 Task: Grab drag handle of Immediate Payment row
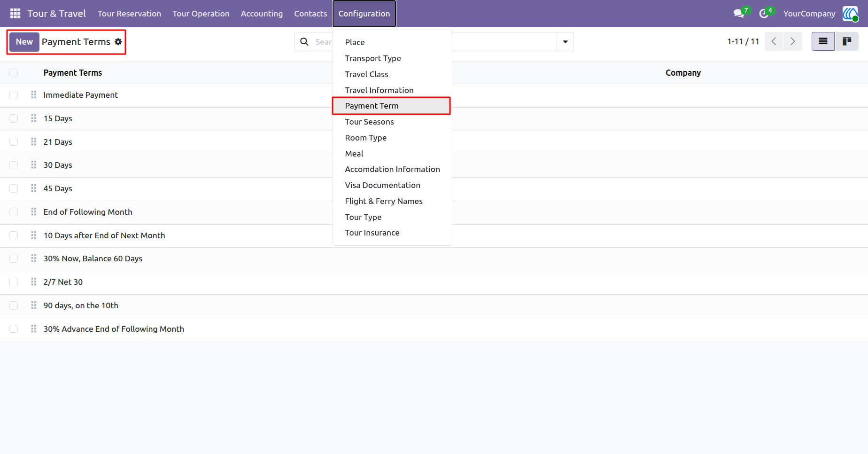pos(34,95)
